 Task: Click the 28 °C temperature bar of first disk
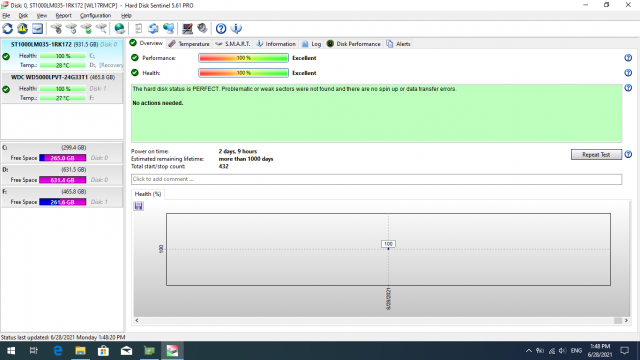click(x=63, y=65)
